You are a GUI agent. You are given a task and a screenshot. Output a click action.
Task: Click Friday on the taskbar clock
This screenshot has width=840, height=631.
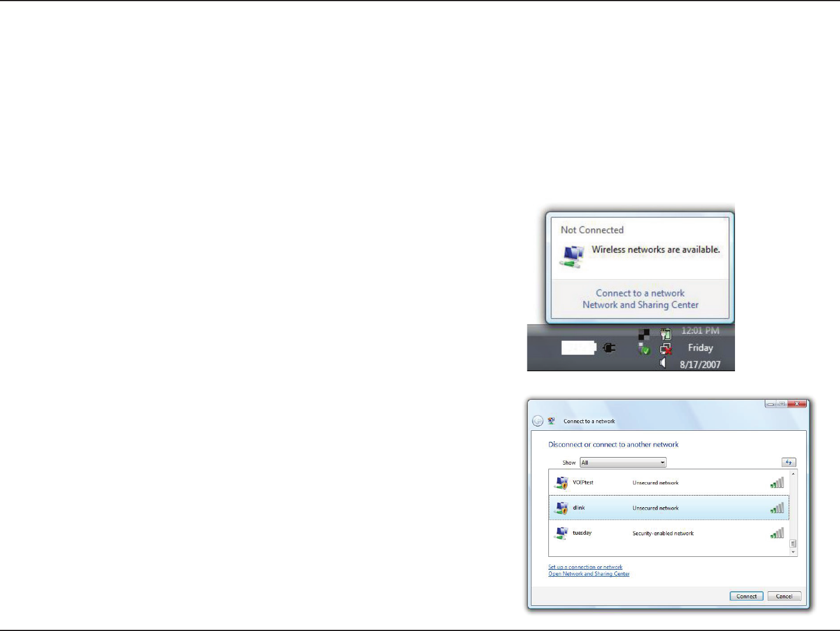[701, 348]
